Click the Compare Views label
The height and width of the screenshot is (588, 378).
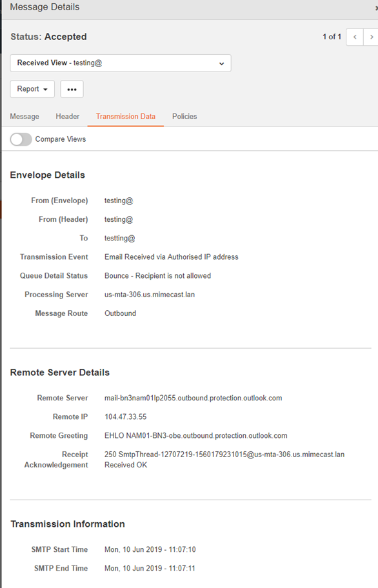pos(61,139)
